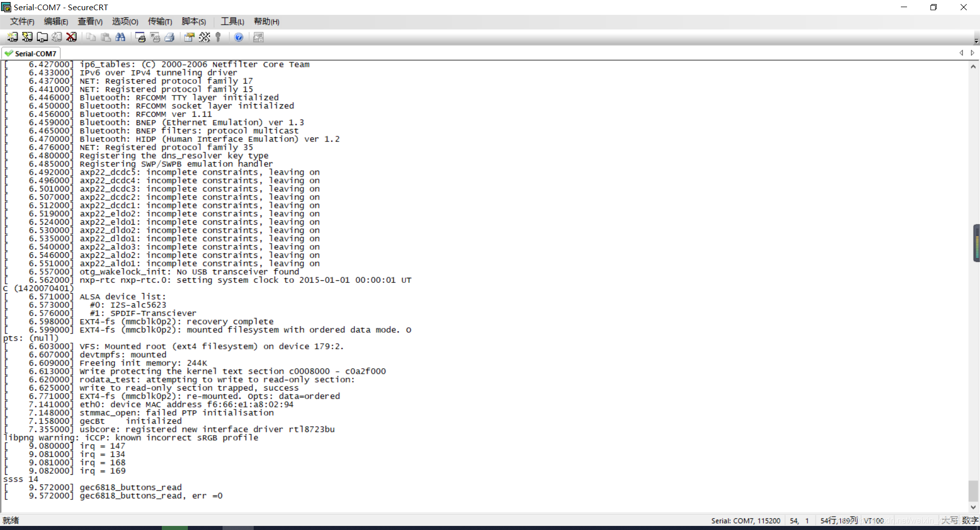Click the Print Screen icon

140,37
